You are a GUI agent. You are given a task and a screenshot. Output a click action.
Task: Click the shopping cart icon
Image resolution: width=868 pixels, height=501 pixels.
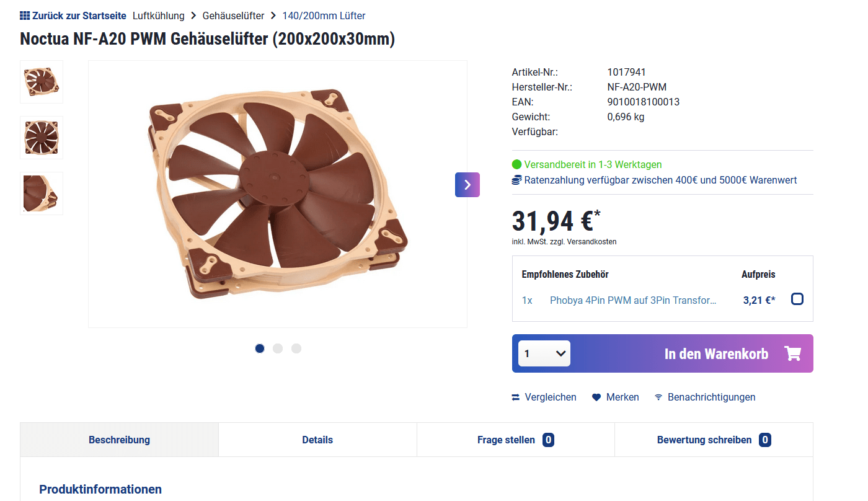(792, 353)
